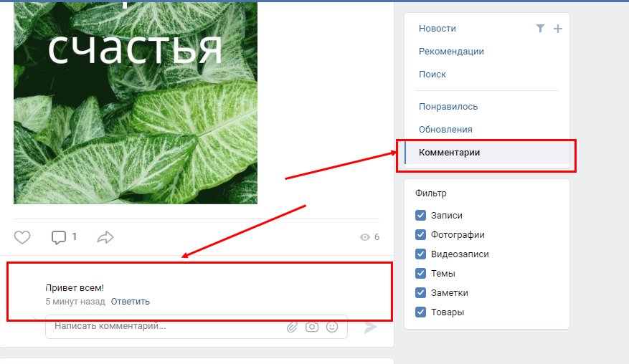Add a new tab with the plus icon

557,29
